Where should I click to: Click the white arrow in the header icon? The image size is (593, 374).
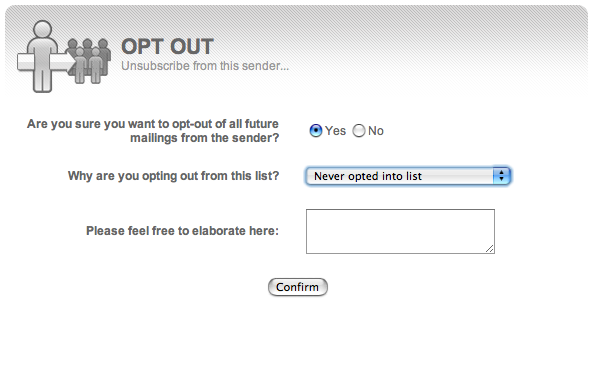tap(46, 62)
